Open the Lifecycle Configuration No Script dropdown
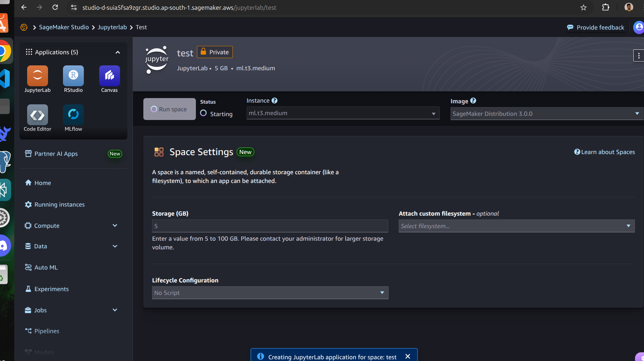The height and width of the screenshot is (361, 644). 270,293
